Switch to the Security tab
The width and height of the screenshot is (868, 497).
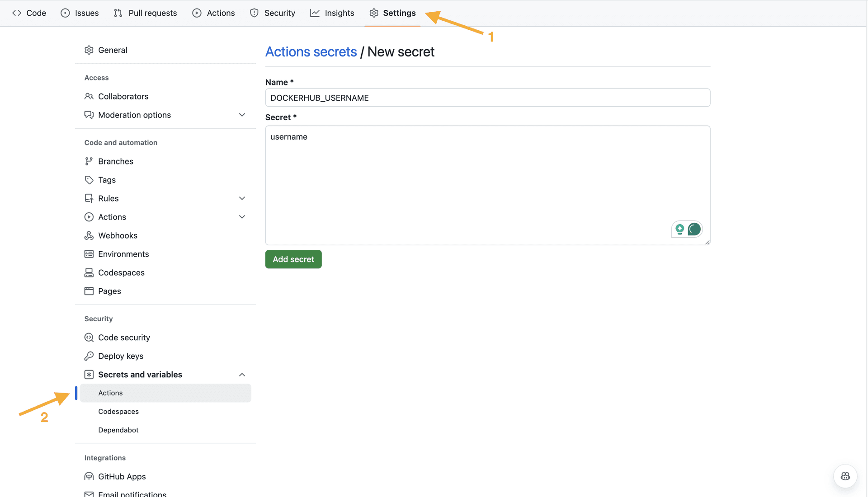click(273, 13)
